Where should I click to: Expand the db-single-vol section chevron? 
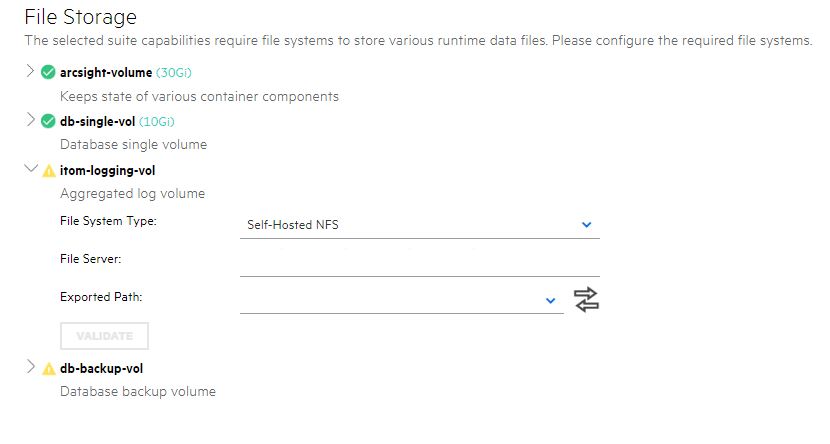(30, 121)
